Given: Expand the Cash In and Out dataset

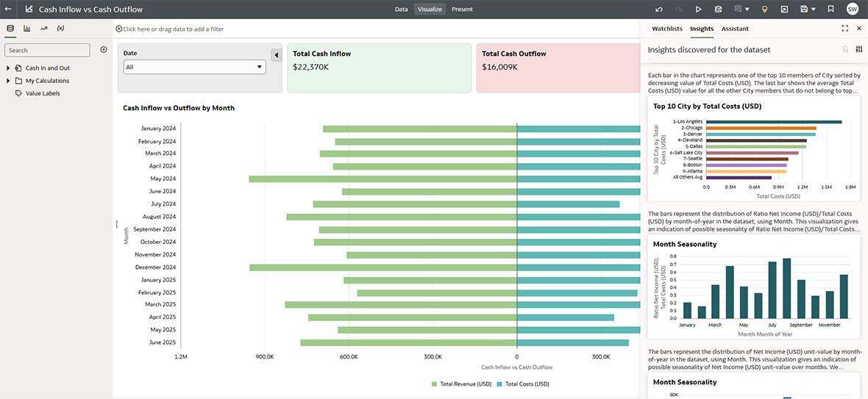Looking at the screenshot, I should 8,68.
